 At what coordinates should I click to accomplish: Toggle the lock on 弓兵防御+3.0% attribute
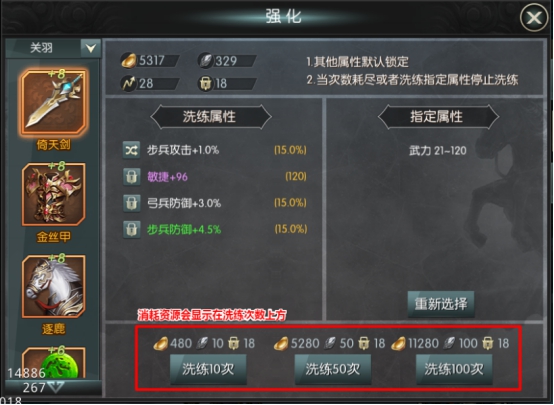131,203
